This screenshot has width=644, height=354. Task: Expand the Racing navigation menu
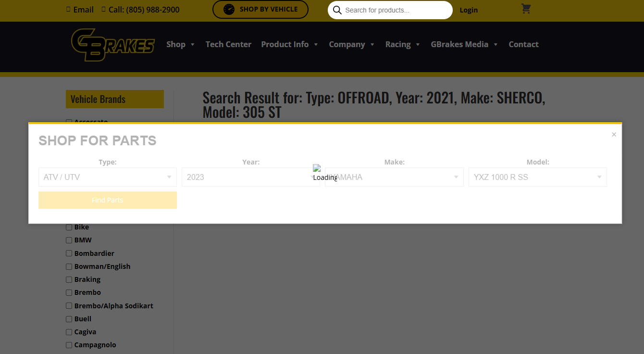tap(402, 44)
